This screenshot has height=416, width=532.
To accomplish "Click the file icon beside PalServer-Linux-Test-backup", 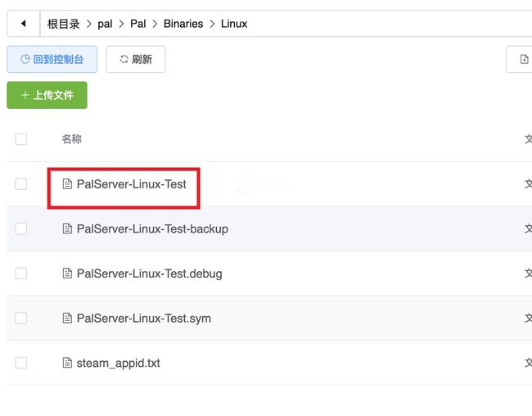I will tap(67, 228).
